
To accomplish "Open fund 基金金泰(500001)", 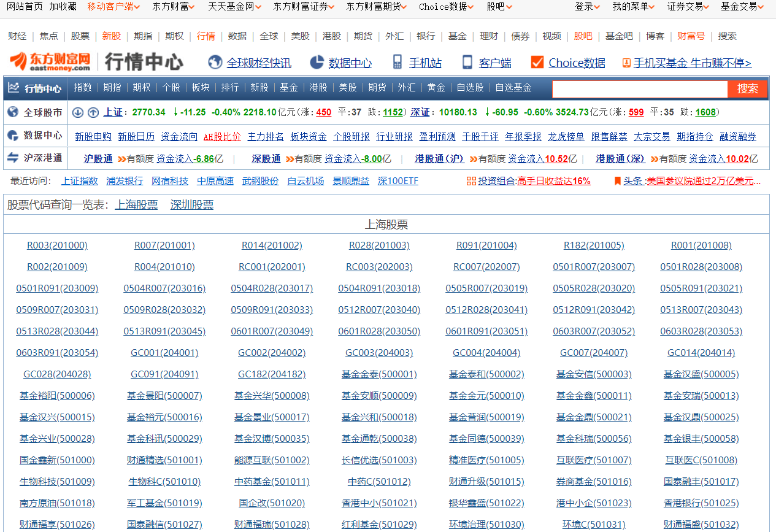I will (379, 374).
